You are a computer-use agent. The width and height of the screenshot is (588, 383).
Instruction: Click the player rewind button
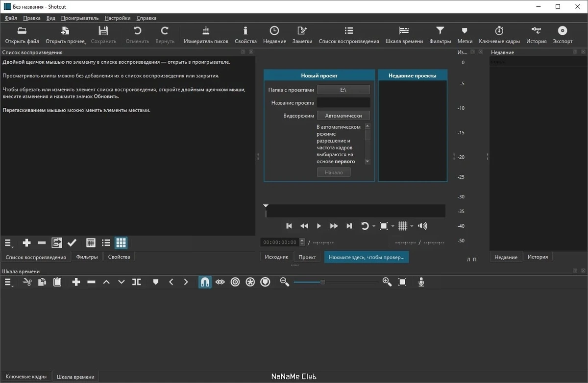tap(304, 226)
